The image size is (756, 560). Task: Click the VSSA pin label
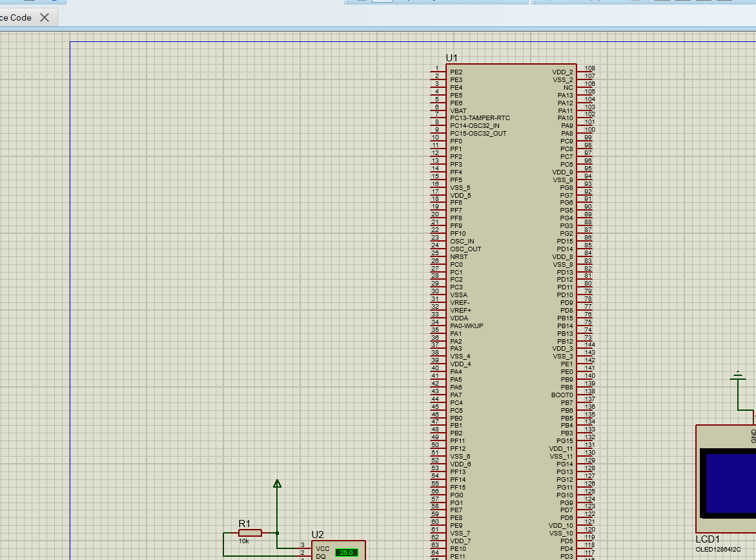coord(458,295)
